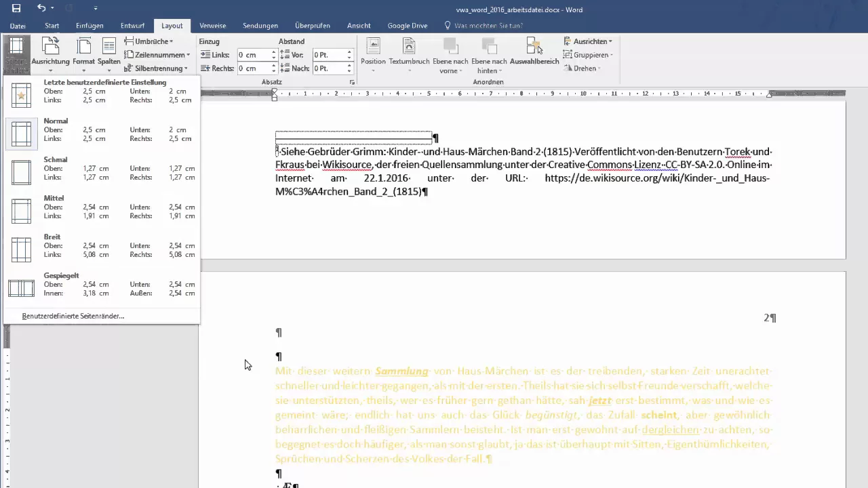
Task: Click the right indent marker on ruler
Action: click(x=769, y=94)
